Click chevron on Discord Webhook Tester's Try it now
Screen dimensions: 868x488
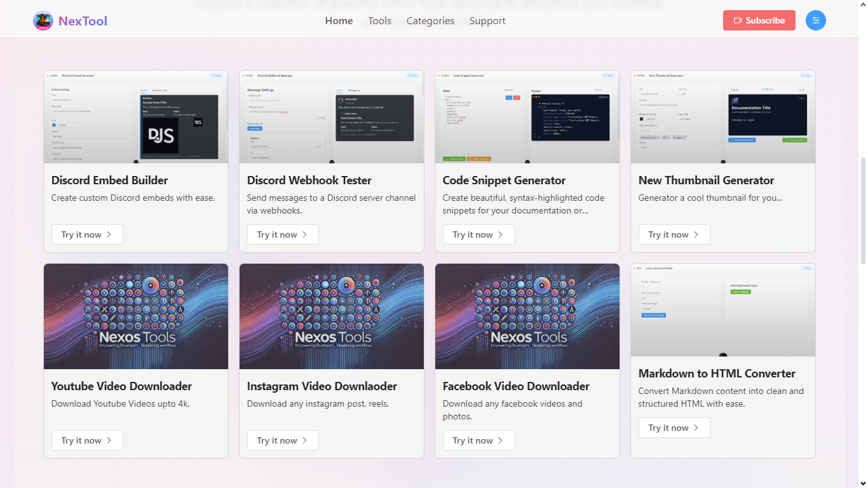click(x=305, y=234)
